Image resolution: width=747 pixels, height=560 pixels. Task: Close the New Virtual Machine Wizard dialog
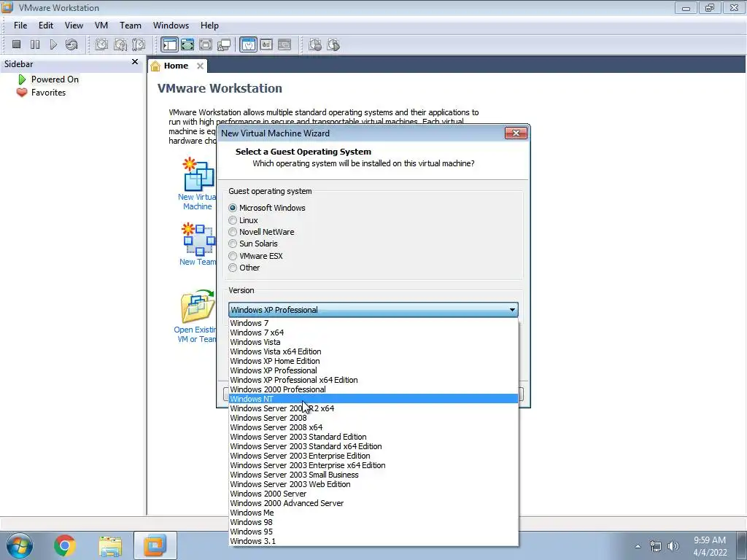[516, 133]
